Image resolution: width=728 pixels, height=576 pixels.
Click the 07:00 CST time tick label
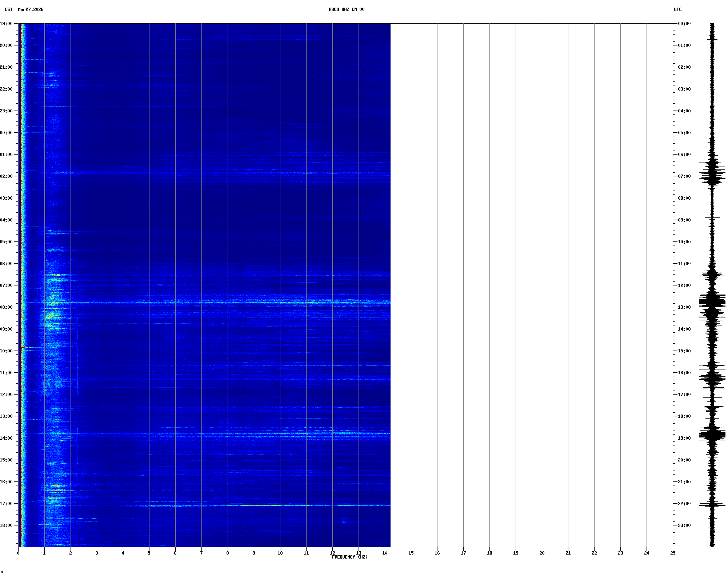coord(6,285)
